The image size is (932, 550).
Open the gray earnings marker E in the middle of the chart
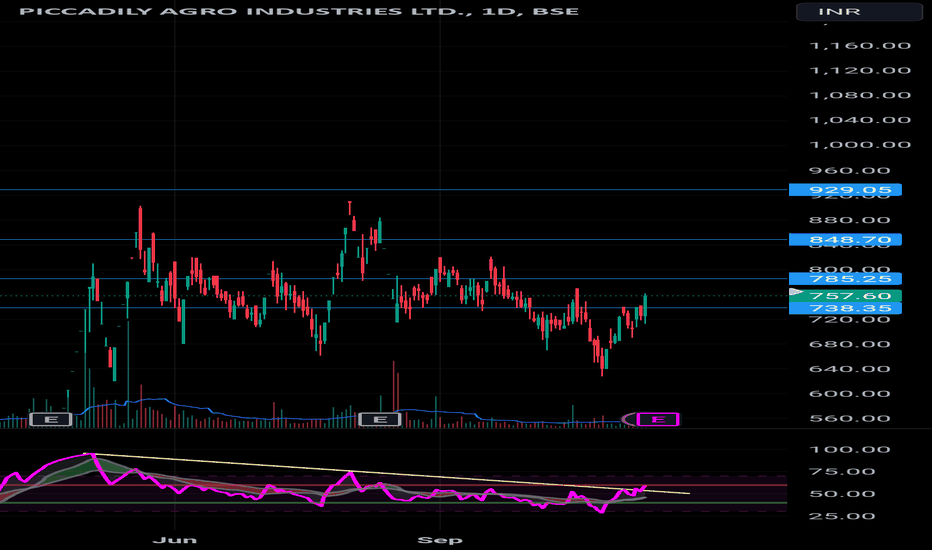[x=380, y=419]
